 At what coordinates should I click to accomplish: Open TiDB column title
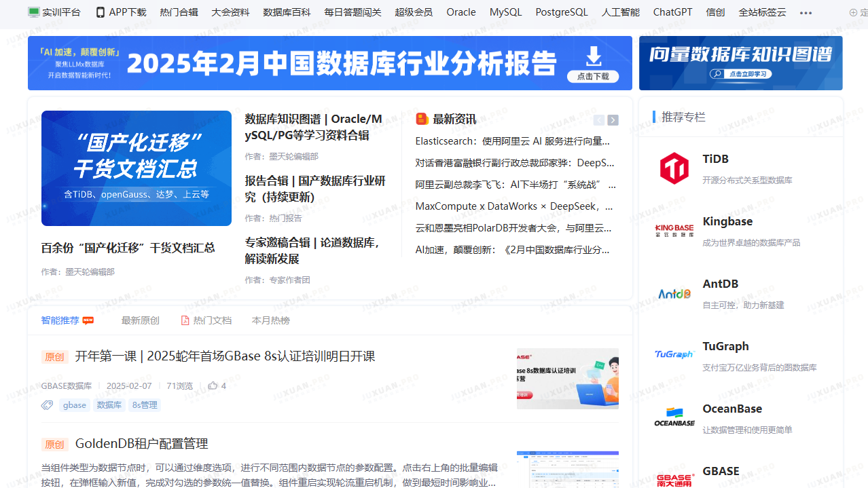pos(716,159)
